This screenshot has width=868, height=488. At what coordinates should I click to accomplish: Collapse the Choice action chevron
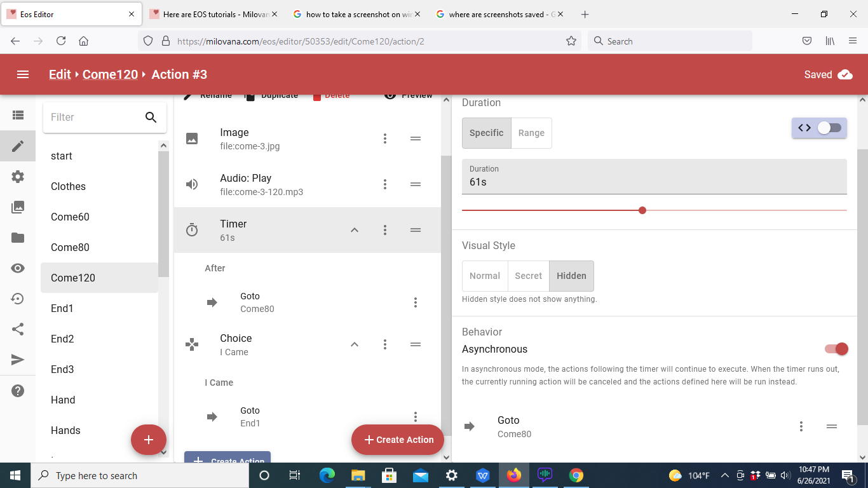point(355,344)
